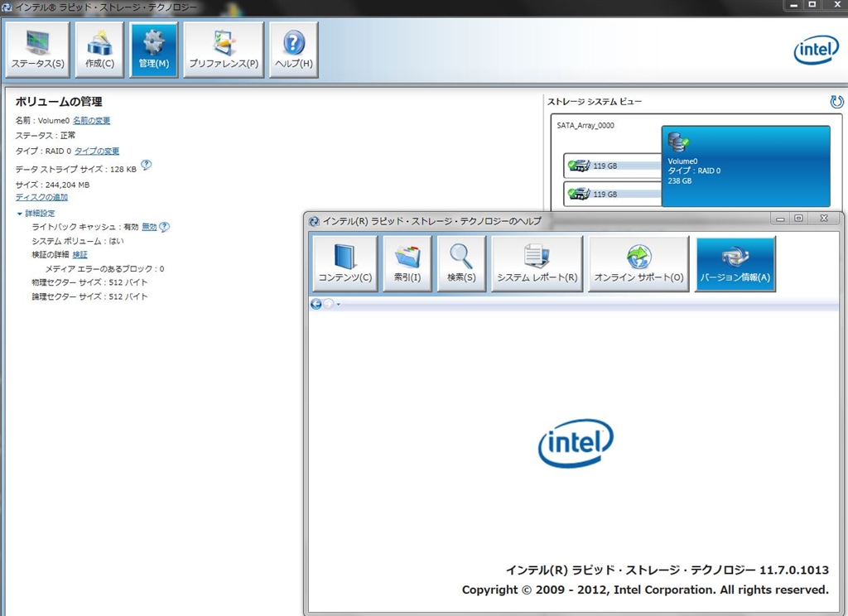Go back in the help window navigation
The image size is (848, 616).
click(x=316, y=304)
